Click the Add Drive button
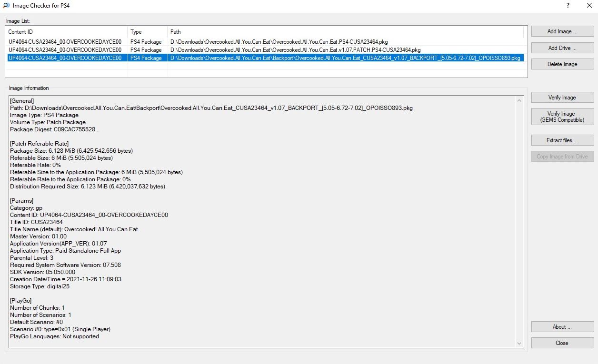Image resolution: width=598 pixels, height=364 pixels. (562, 48)
